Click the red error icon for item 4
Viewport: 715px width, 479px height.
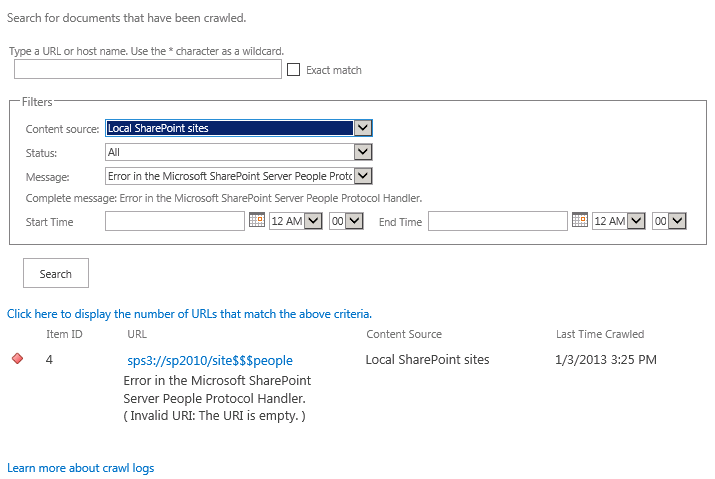click(x=17, y=359)
